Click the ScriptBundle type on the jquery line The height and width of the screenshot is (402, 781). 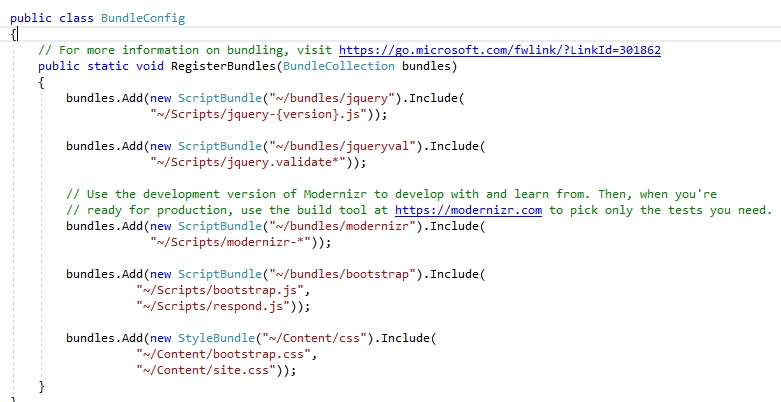tap(220, 98)
